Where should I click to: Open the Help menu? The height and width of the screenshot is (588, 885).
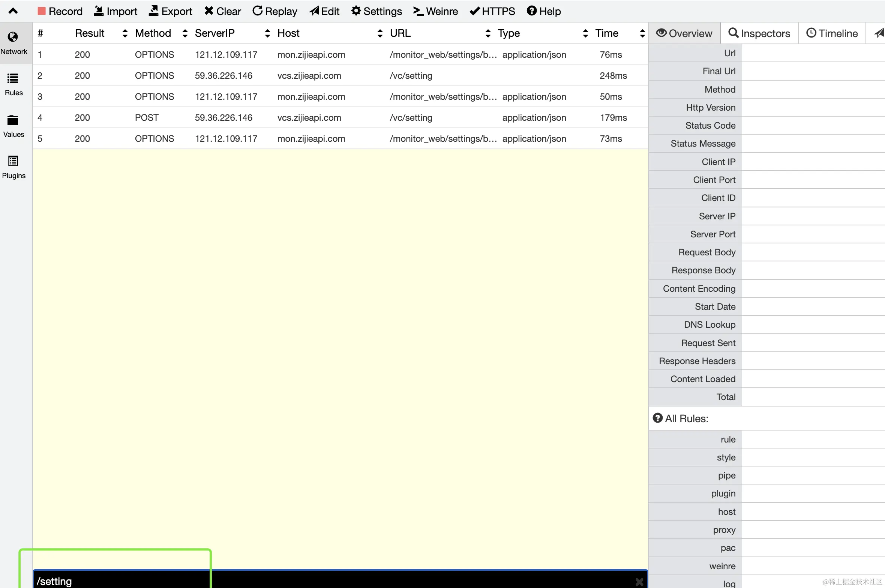(544, 11)
